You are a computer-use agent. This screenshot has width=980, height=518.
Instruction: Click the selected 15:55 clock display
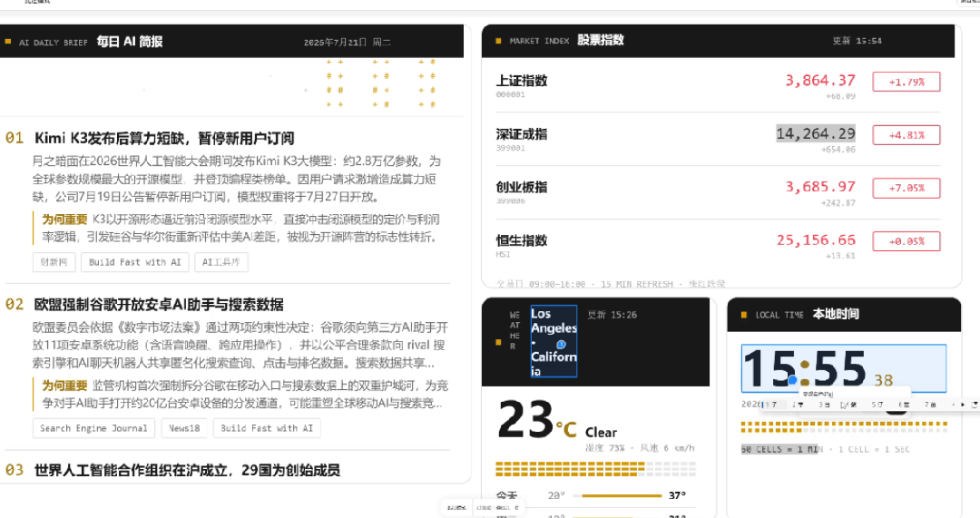(844, 368)
